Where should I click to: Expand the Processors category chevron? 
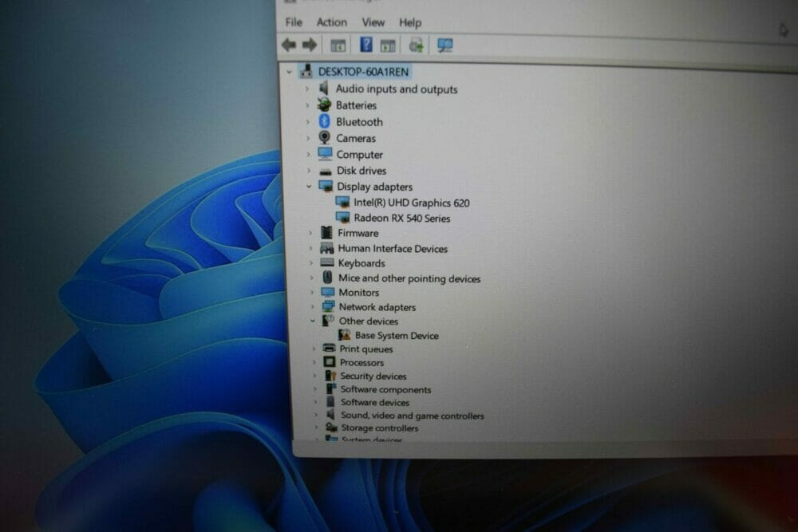pyautogui.click(x=314, y=362)
